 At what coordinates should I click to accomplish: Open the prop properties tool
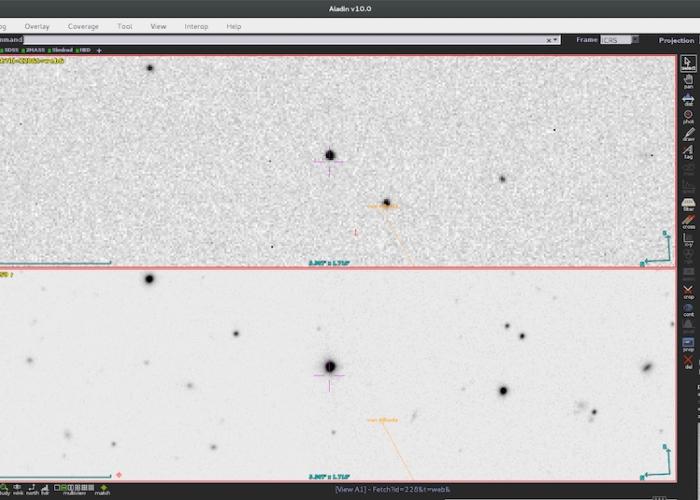(x=688, y=345)
